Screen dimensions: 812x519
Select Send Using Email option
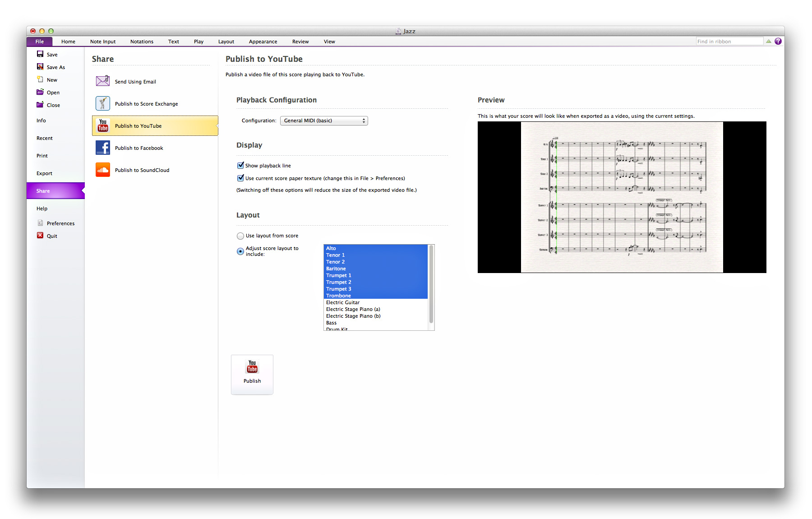pyautogui.click(x=155, y=81)
